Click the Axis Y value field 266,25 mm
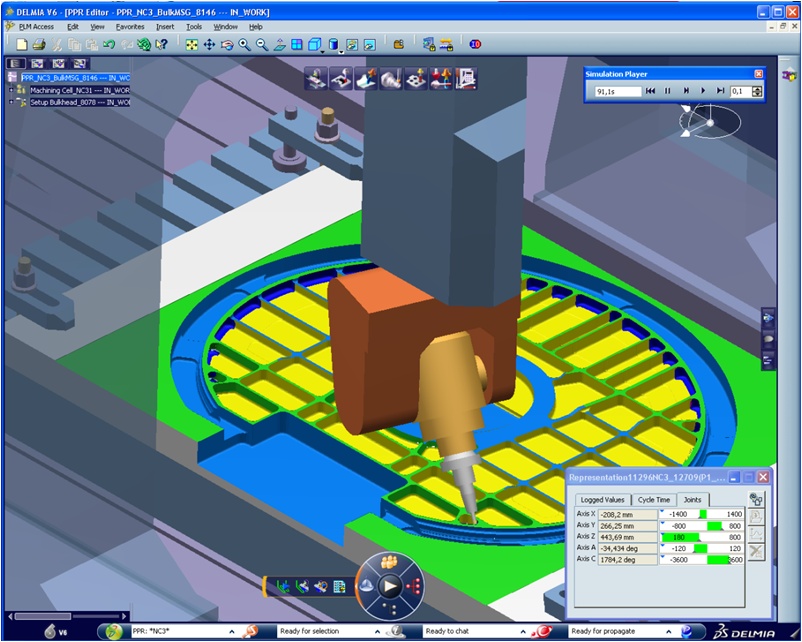802x642 pixels. click(x=628, y=526)
